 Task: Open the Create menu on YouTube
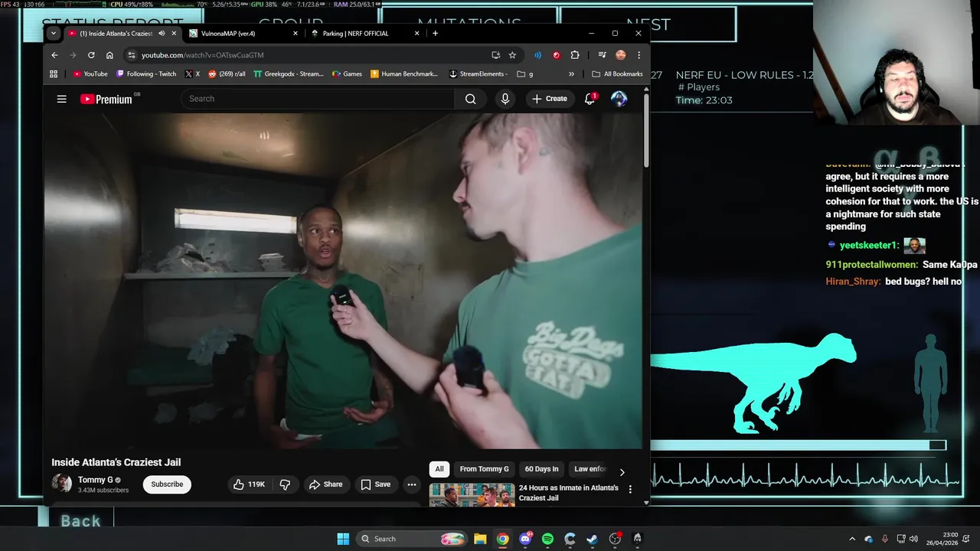550,99
